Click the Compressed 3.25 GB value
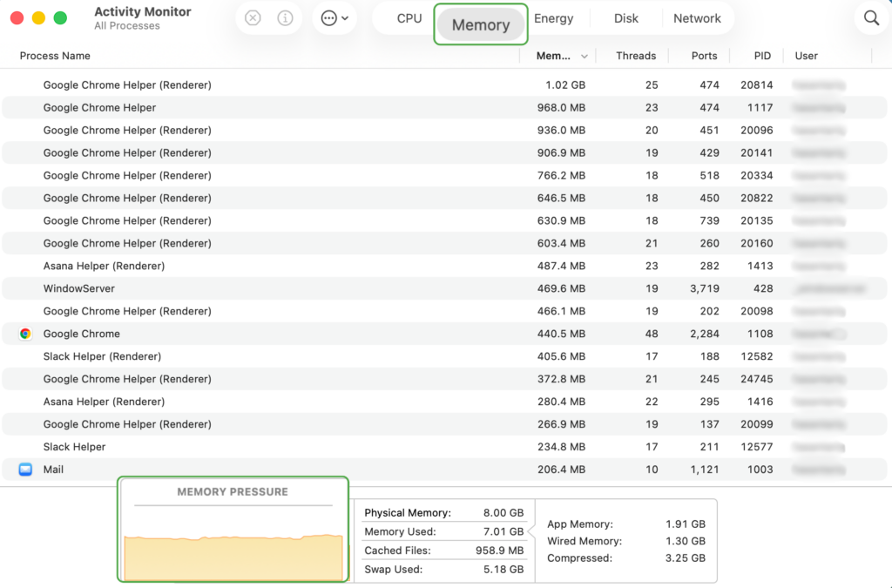This screenshot has width=892, height=588. (685, 558)
